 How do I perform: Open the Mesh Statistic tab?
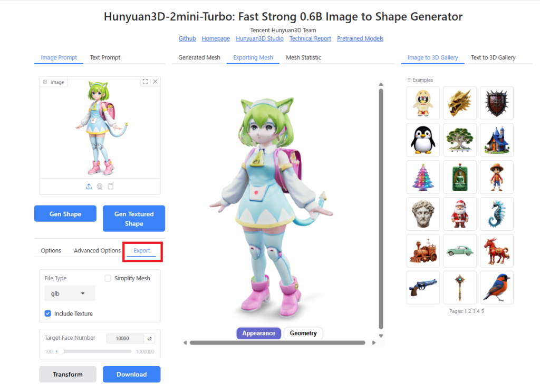click(303, 57)
